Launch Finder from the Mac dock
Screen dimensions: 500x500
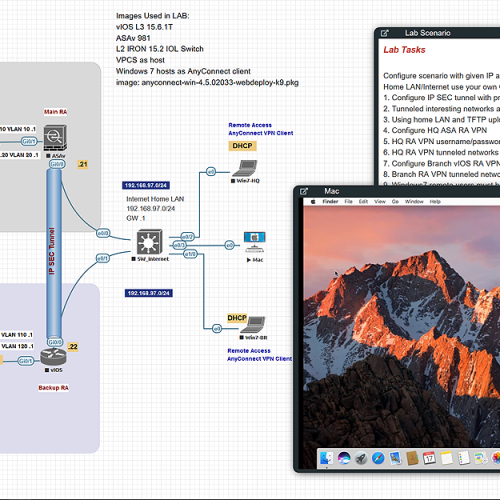tap(326, 458)
